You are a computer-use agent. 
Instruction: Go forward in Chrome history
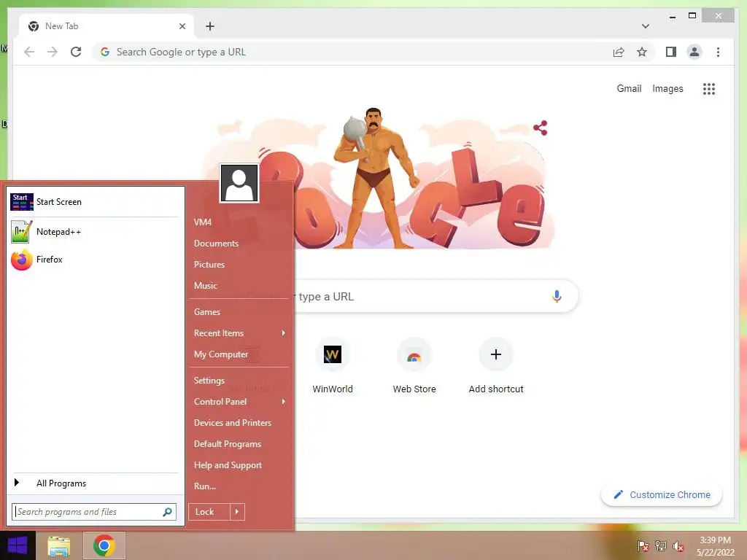click(53, 52)
